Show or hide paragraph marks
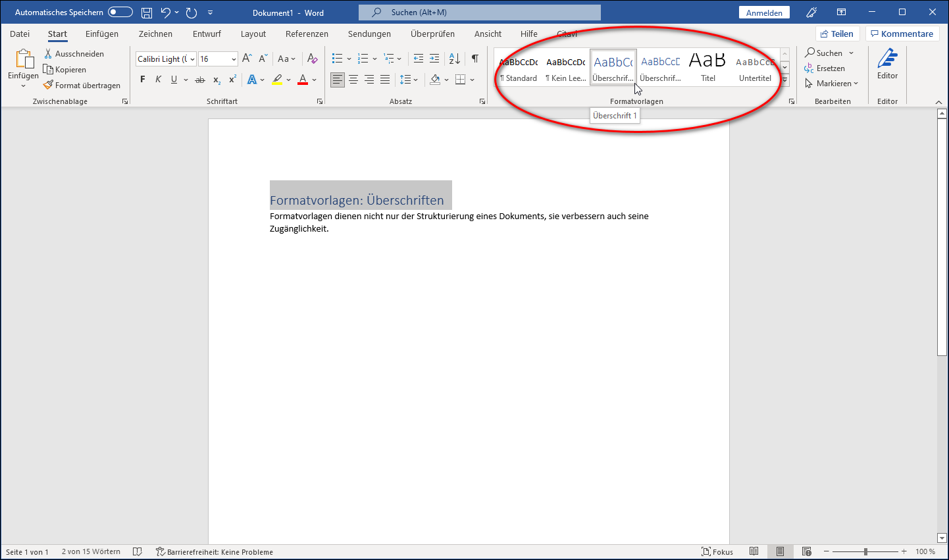Viewport: 949px width, 560px height. pyautogui.click(x=475, y=59)
